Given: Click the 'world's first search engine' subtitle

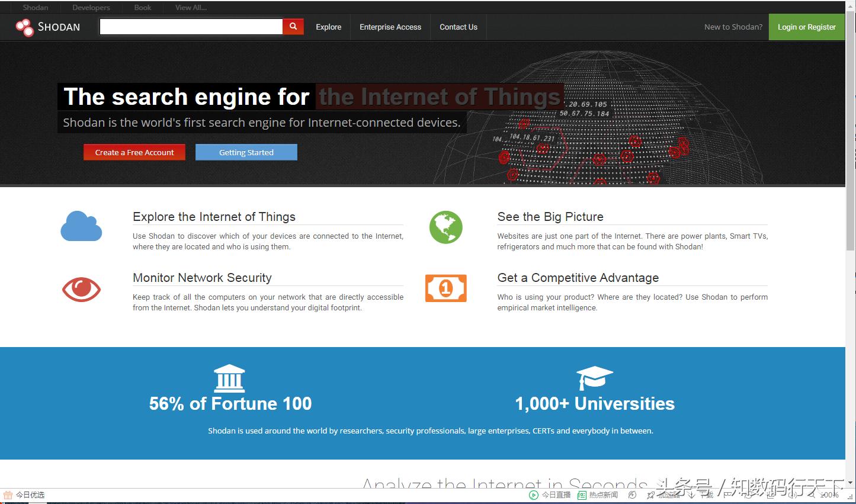Looking at the screenshot, I should [x=261, y=123].
